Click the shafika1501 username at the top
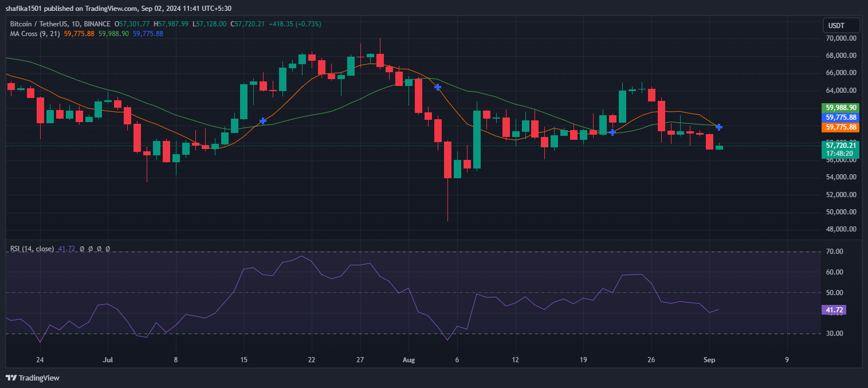Image resolution: width=868 pixels, height=388 pixels. coord(23,8)
